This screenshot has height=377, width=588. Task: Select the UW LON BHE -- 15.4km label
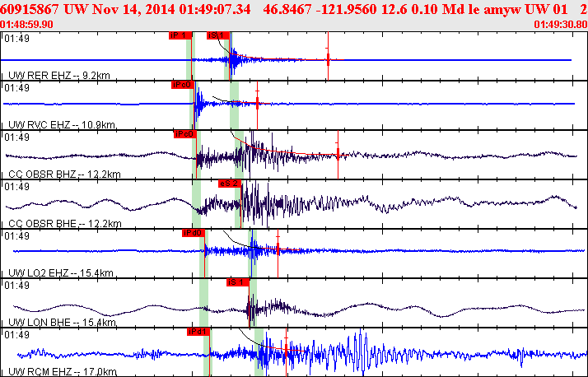[62, 323]
